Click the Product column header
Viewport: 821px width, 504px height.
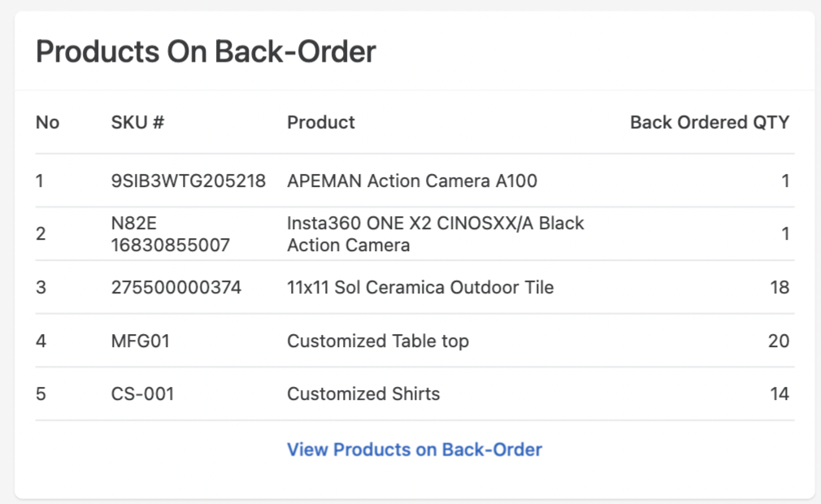point(321,123)
